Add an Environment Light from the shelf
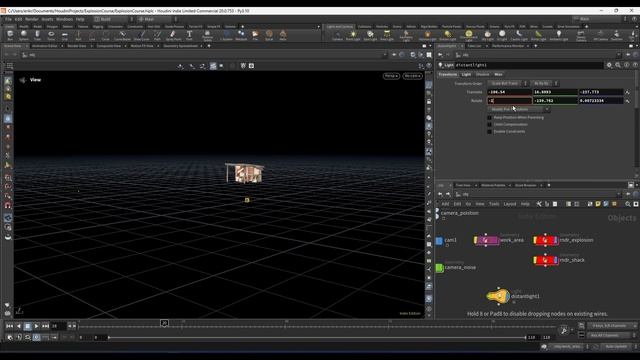Screen dimensions: 640x360 point(469,36)
